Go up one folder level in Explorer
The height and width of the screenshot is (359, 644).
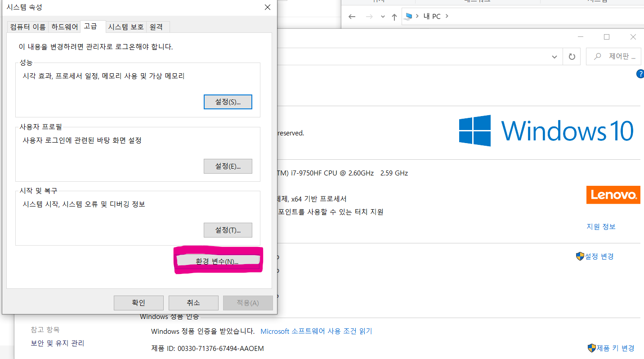(x=394, y=17)
